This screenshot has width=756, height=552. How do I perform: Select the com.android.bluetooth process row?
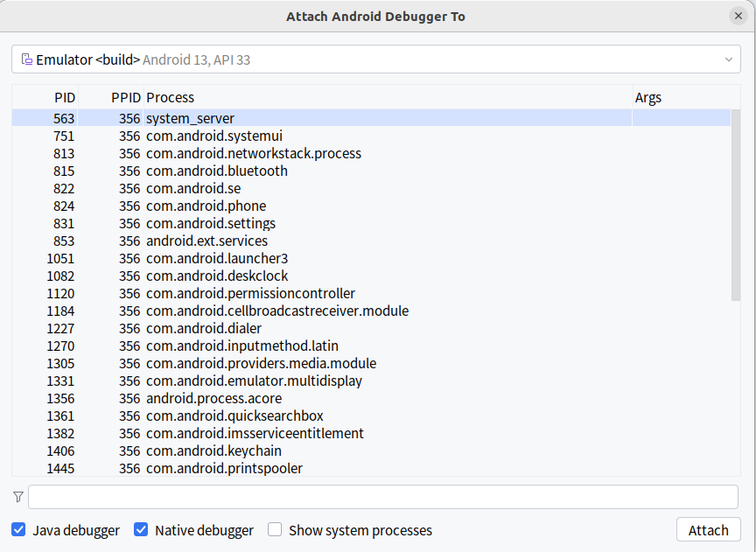pos(371,171)
